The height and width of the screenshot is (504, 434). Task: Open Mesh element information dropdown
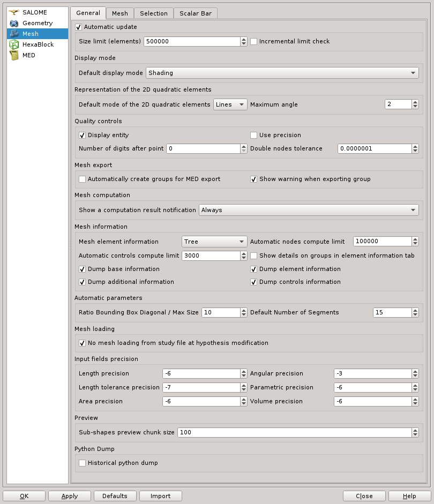(214, 242)
